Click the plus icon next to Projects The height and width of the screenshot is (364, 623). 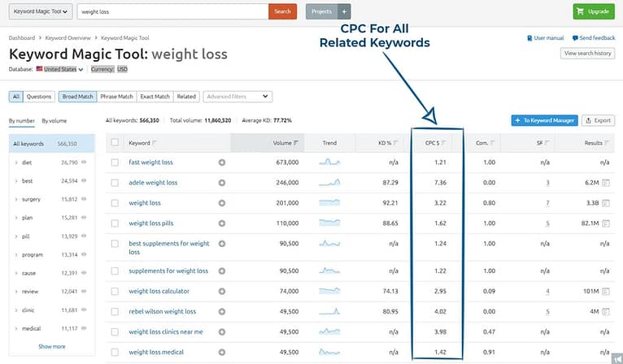[344, 11]
